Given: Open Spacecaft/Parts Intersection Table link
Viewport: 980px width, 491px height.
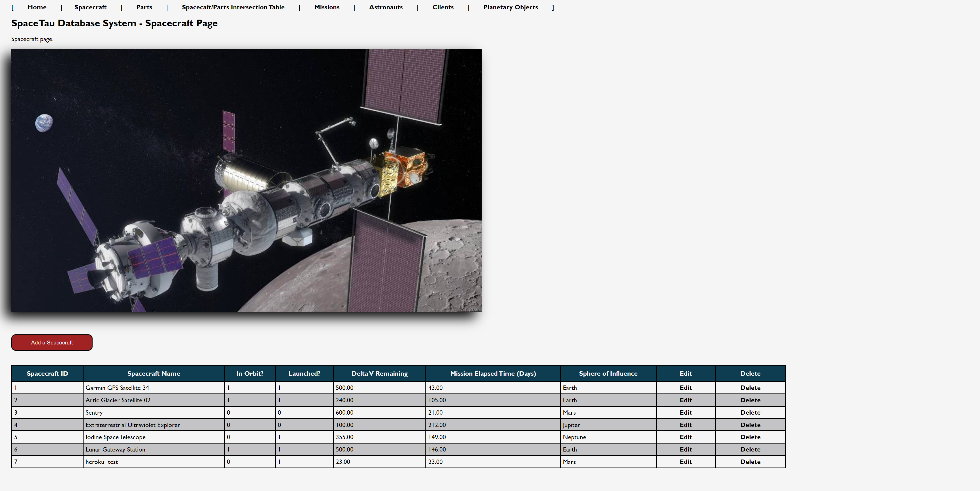Looking at the screenshot, I should point(233,7).
